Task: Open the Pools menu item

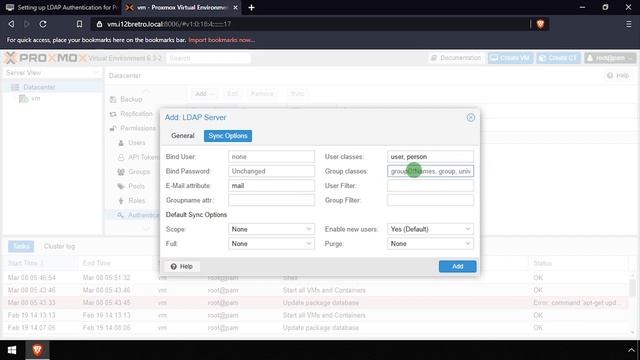Action: click(136, 186)
